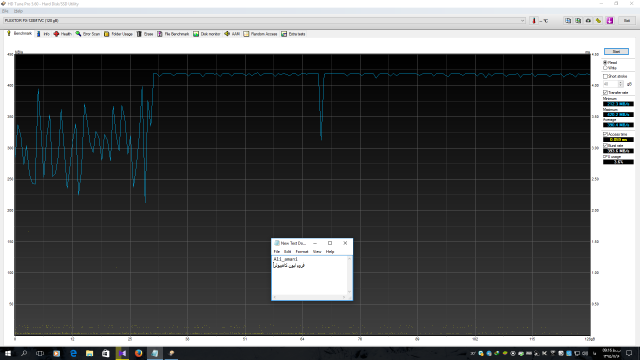Click the short stroke size stepper
640x360 pixels.
click(x=621, y=84)
